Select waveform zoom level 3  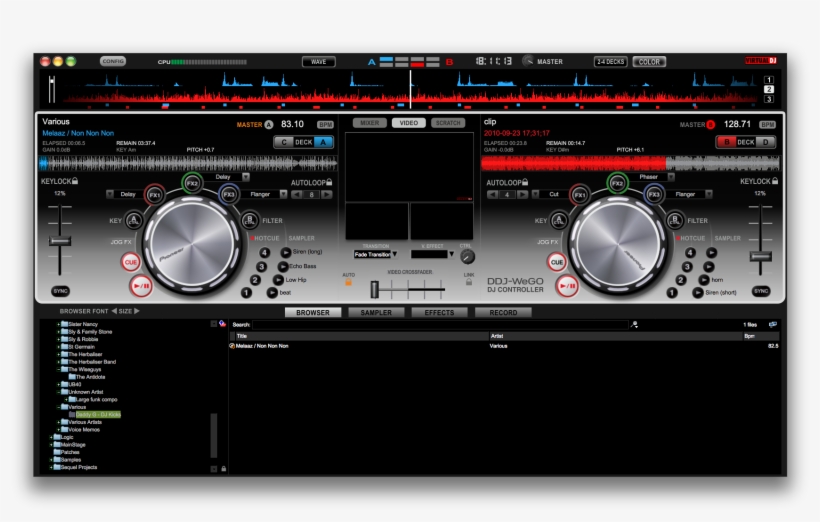769,99
